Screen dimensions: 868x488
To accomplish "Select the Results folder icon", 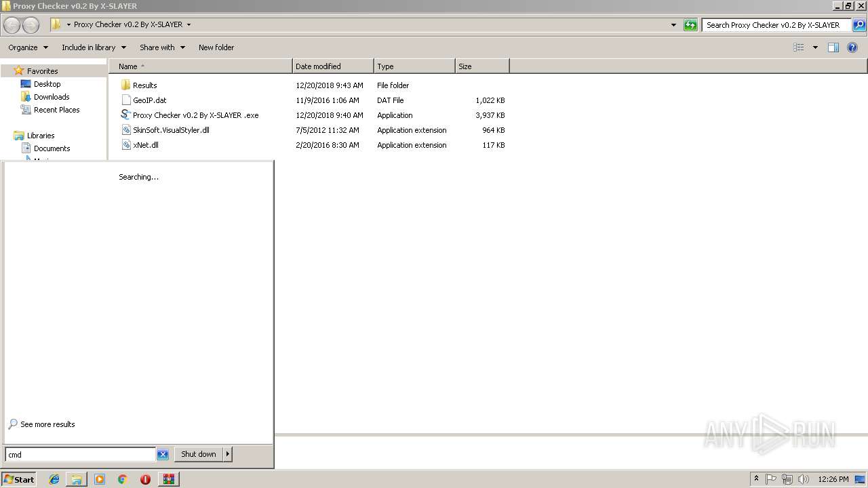I will point(125,85).
